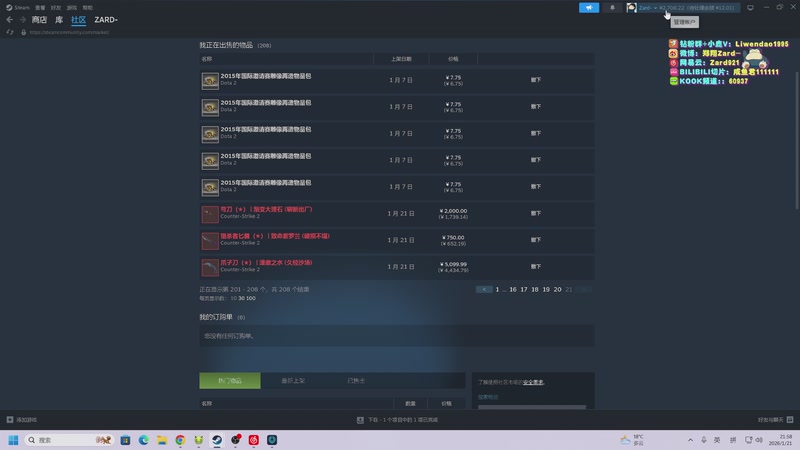The image size is (800, 450).
Task: Show 100 listings per page
Action: pos(251,298)
